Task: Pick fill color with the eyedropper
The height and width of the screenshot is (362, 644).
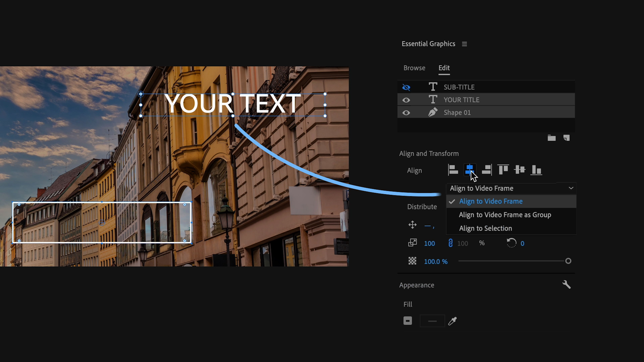Action: pyautogui.click(x=452, y=321)
